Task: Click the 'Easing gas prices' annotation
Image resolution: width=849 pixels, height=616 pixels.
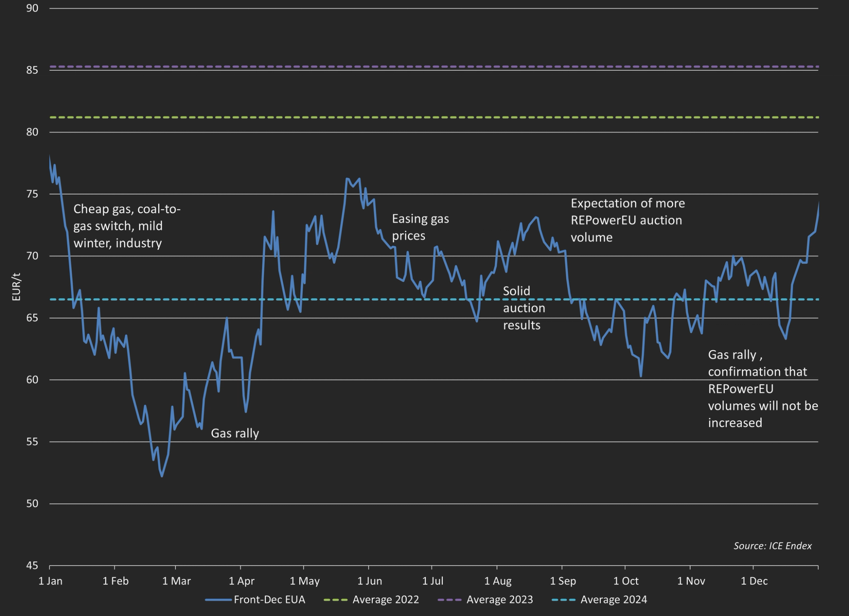Action: [x=420, y=227]
